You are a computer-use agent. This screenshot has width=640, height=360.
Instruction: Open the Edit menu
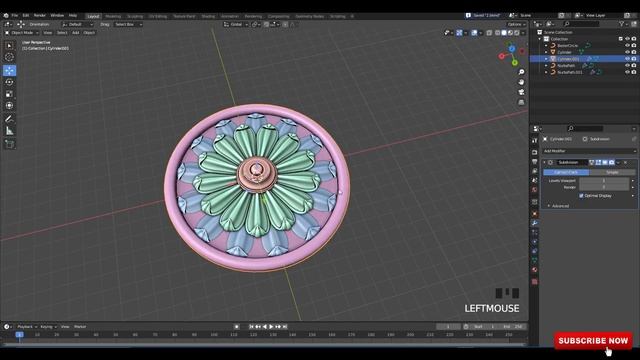[x=26, y=16]
